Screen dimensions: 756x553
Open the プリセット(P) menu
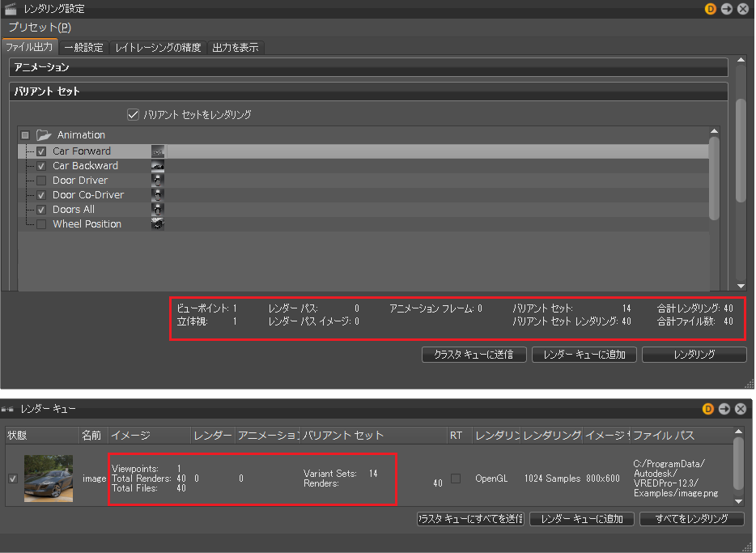coord(40,28)
